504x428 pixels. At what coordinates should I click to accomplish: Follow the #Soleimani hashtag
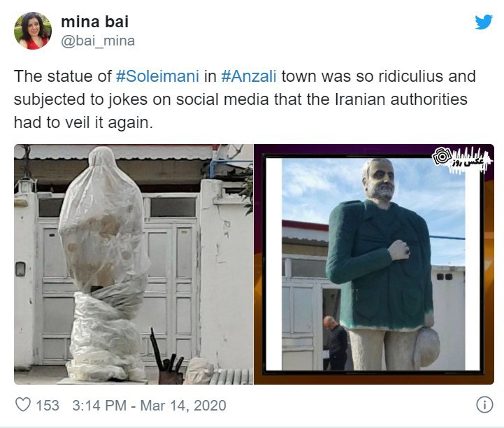[157, 76]
